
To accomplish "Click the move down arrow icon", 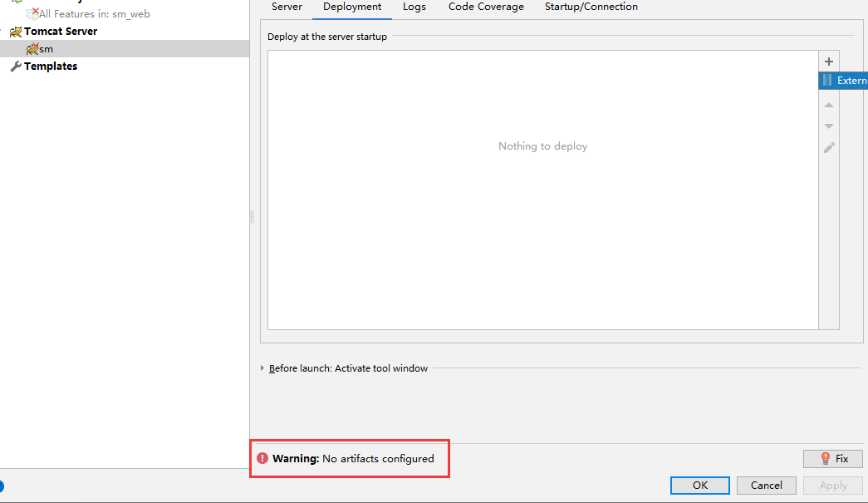I will [x=829, y=126].
